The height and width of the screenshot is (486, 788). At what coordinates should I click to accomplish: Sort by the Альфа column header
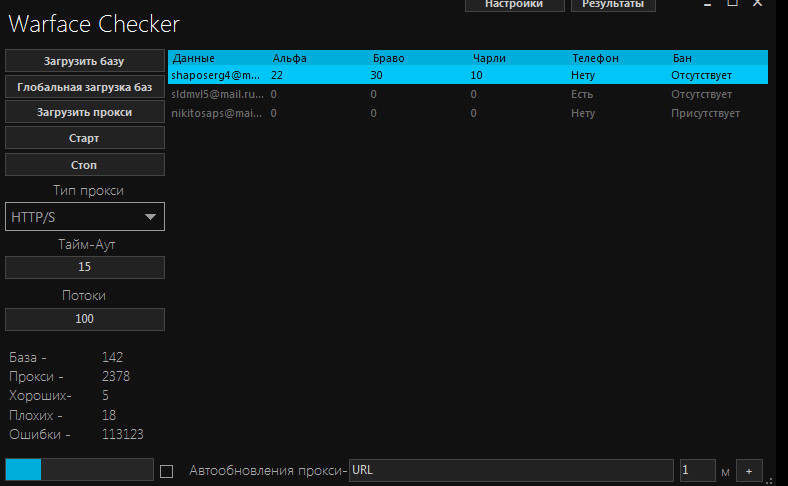click(x=289, y=58)
